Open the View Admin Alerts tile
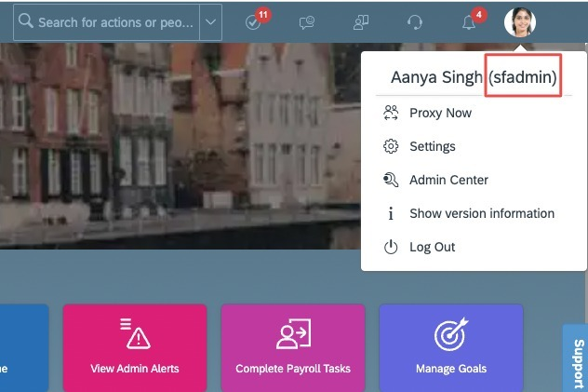588x392 pixels. [x=135, y=348]
